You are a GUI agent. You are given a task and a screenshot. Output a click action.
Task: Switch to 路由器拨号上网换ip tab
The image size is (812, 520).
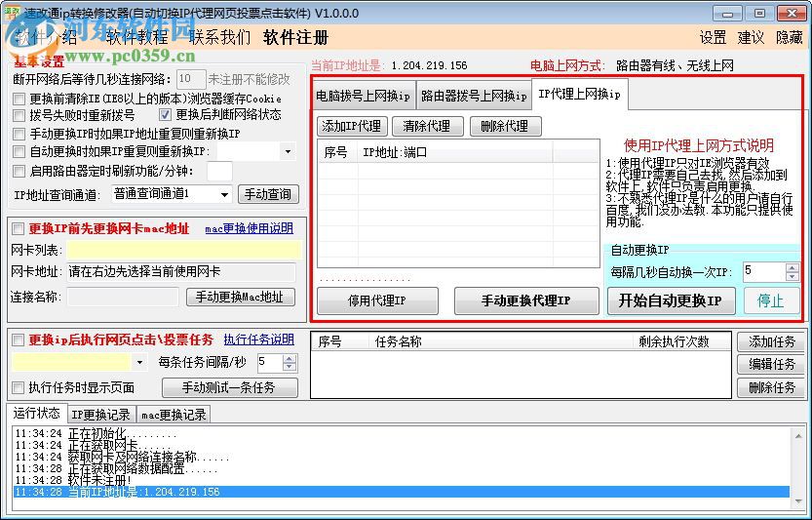(x=474, y=96)
